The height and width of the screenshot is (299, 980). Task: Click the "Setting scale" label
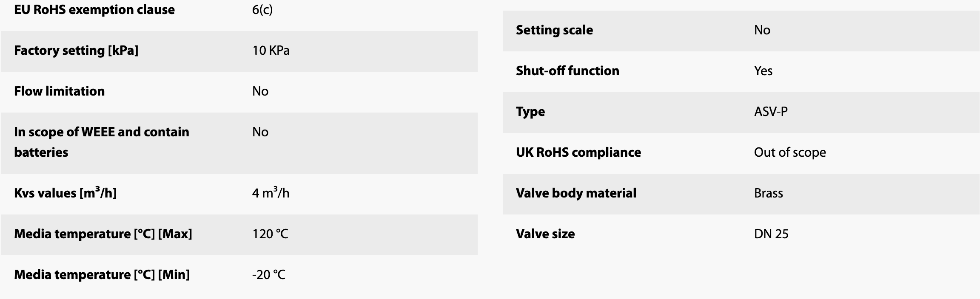[x=554, y=30]
